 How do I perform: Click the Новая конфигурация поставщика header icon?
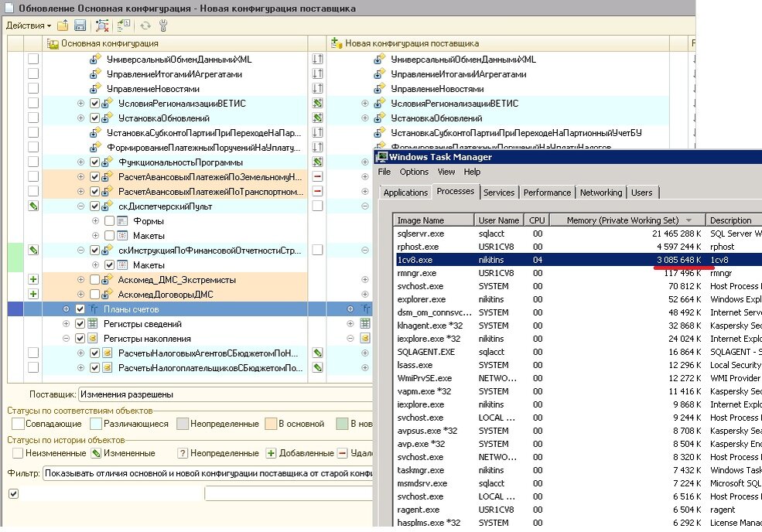[337, 43]
